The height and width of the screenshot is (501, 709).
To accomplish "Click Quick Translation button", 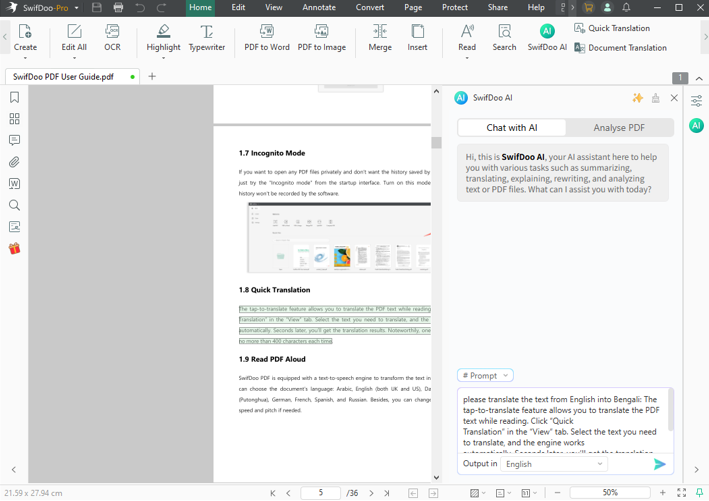I will pyautogui.click(x=612, y=28).
